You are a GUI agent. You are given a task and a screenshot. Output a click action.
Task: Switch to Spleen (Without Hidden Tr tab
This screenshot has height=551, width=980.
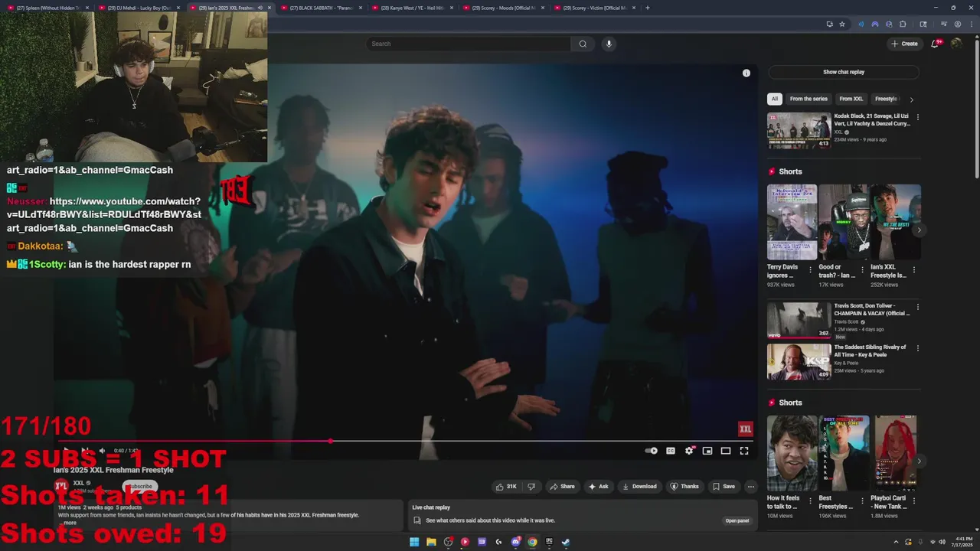(47, 8)
